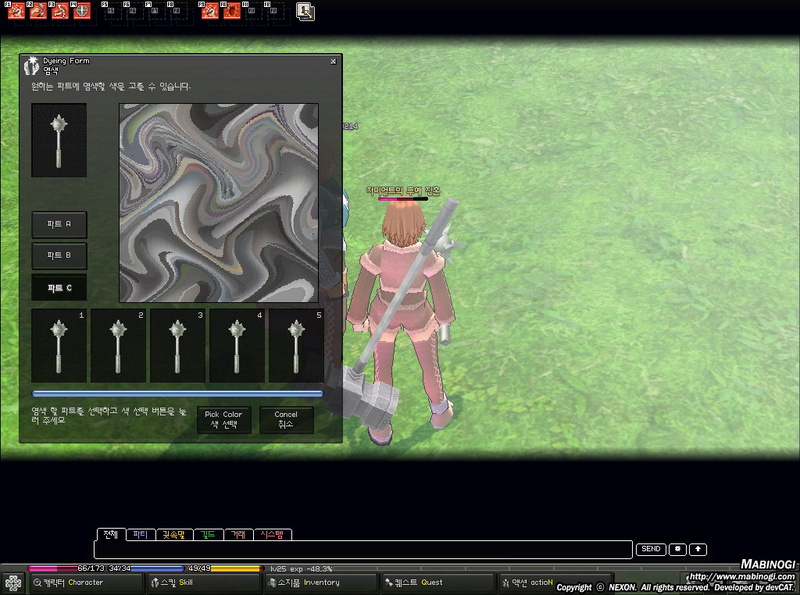Click the Pick Color button

[224, 419]
